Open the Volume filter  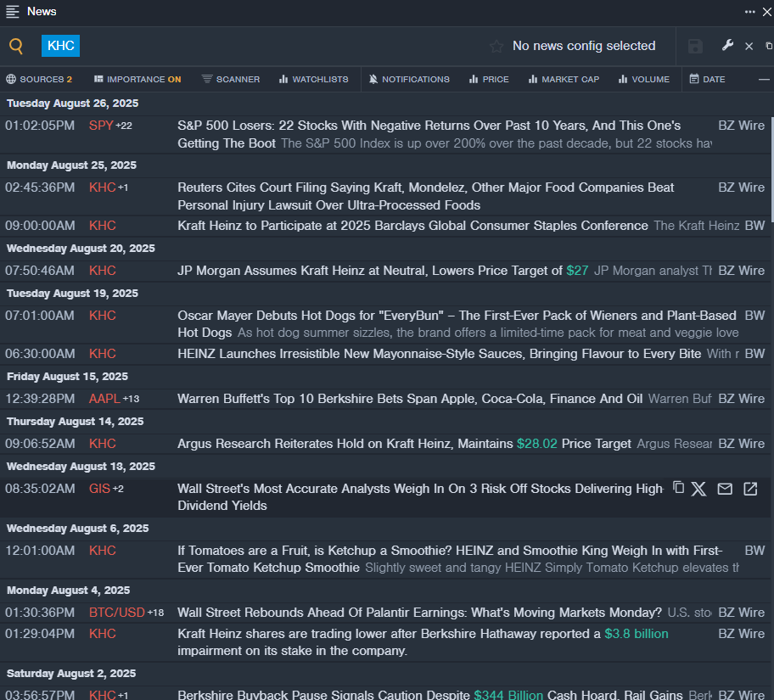point(644,80)
